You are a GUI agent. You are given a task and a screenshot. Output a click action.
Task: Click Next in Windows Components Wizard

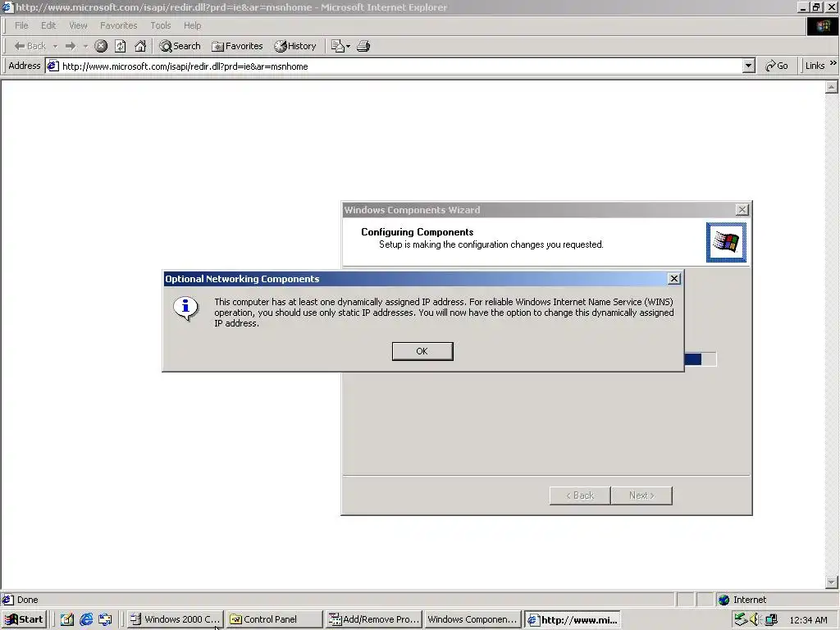[x=641, y=495]
